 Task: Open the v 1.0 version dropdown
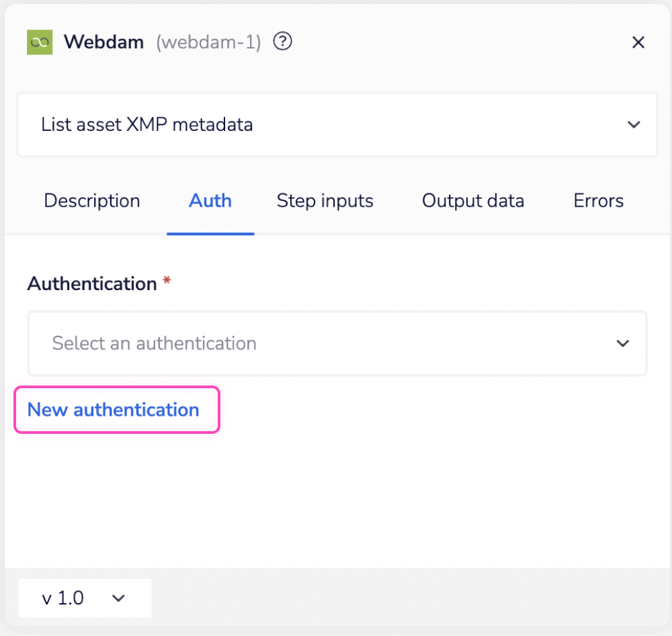[x=85, y=598]
